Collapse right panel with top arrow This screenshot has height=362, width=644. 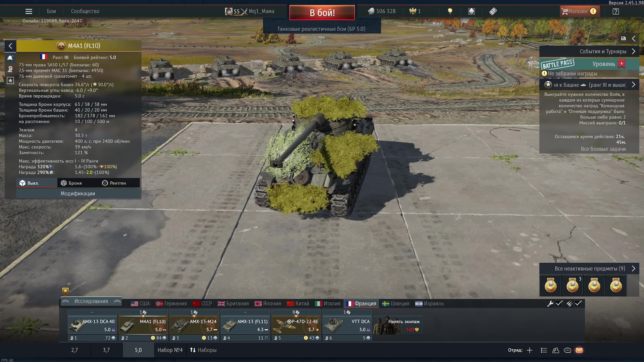point(634,38)
